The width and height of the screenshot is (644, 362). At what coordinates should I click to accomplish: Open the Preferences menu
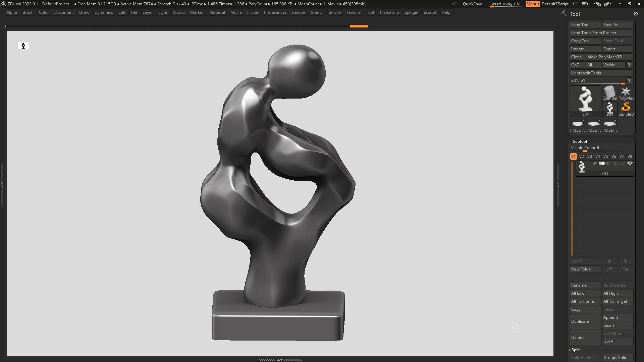pos(275,12)
